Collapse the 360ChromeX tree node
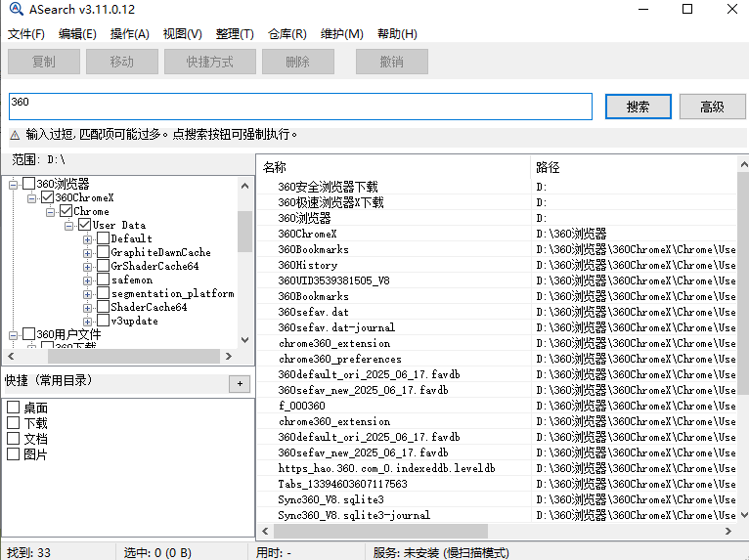749x560 pixels. 32,198
